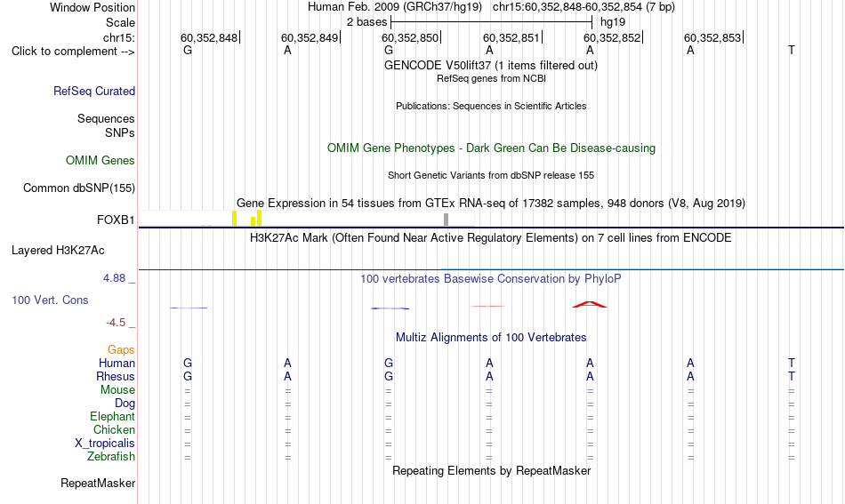
Task: Click the 100 Vert. Cons label
Action: (50, 300)
